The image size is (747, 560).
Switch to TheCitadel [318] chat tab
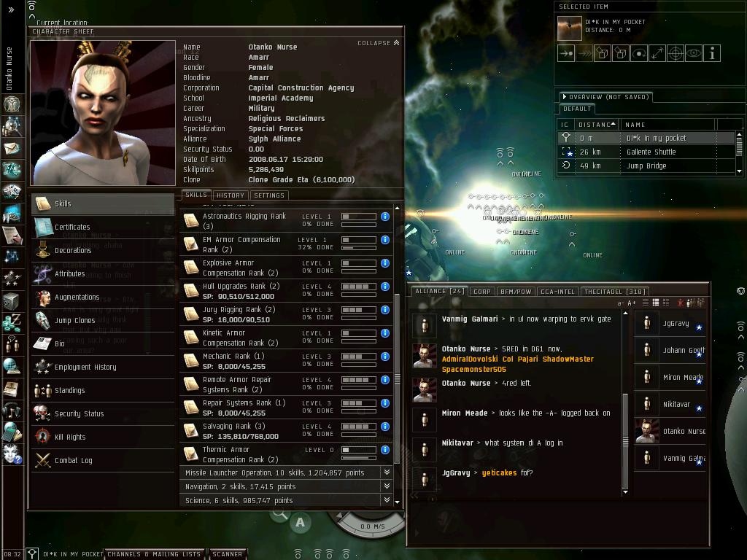point(614,292)
